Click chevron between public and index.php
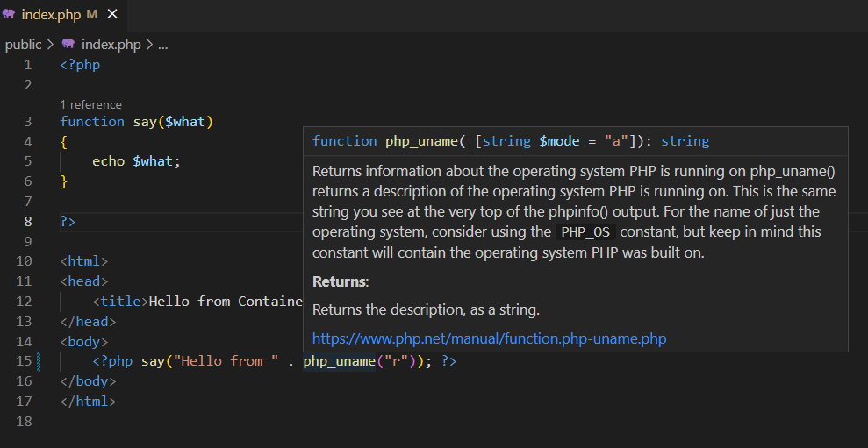Screen dimensions: 868x448 [50, 45]
